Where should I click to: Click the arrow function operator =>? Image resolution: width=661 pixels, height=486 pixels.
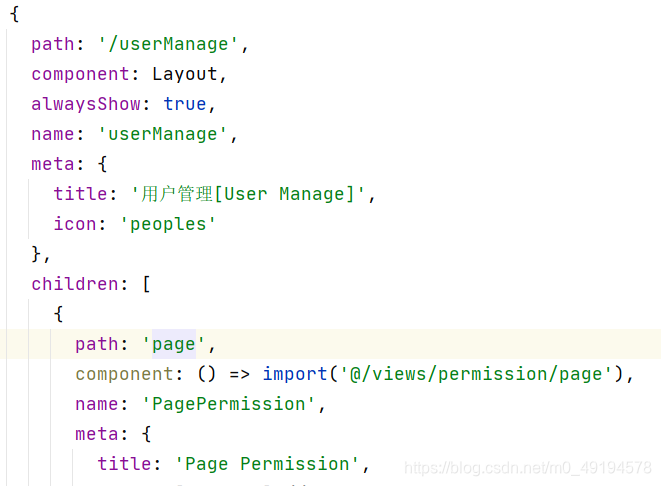point(239,374)
